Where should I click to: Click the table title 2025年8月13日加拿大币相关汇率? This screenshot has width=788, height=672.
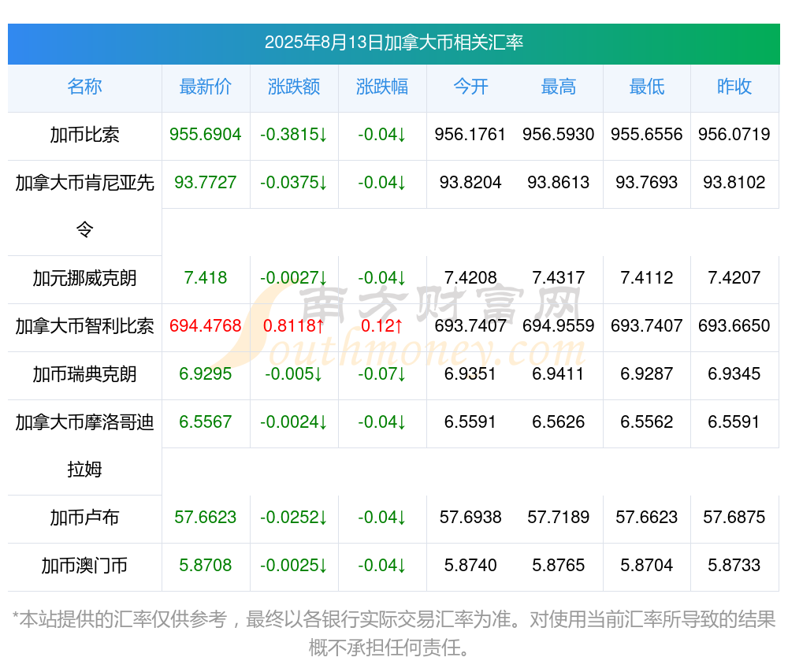pyautogui.click(x=394, y=43)
